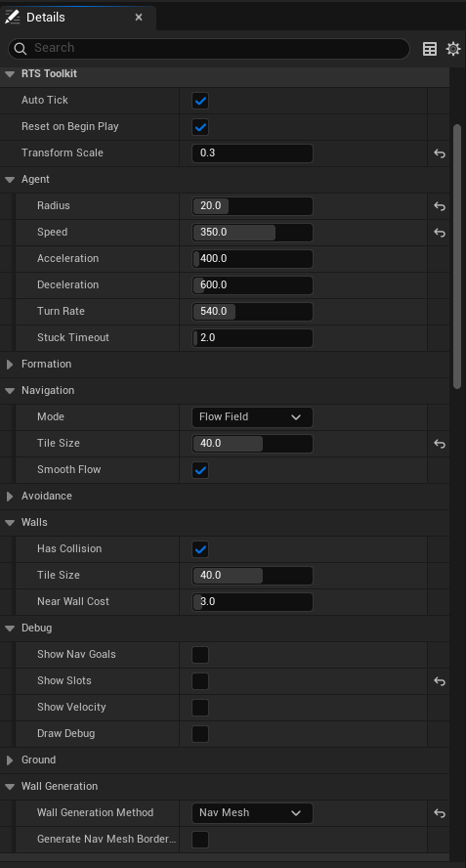Expand the Formation section
Screen dimensions: 466x868
(x=10, y=365)
